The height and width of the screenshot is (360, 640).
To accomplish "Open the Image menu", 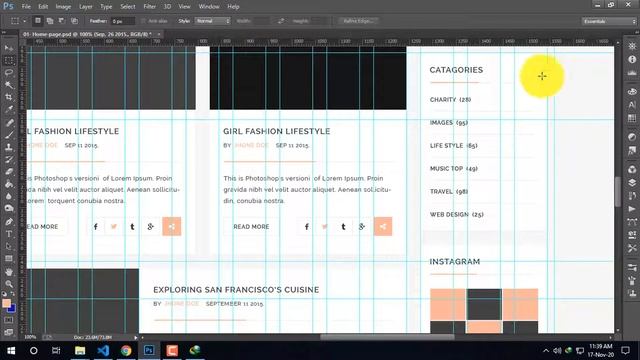I will pos(63,7).
